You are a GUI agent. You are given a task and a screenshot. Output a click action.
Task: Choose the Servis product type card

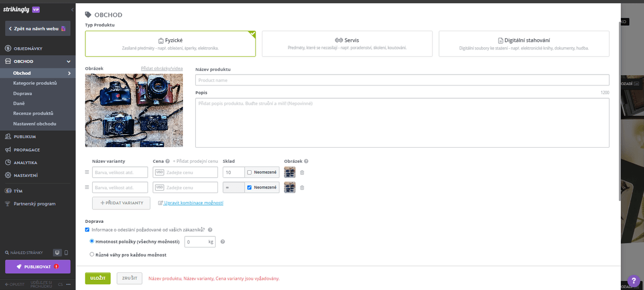[x=347, y=44]
